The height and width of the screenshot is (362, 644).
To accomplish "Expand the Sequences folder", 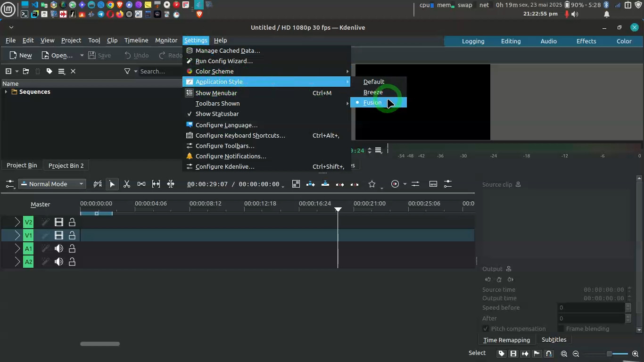I will [x=6, y=92].
